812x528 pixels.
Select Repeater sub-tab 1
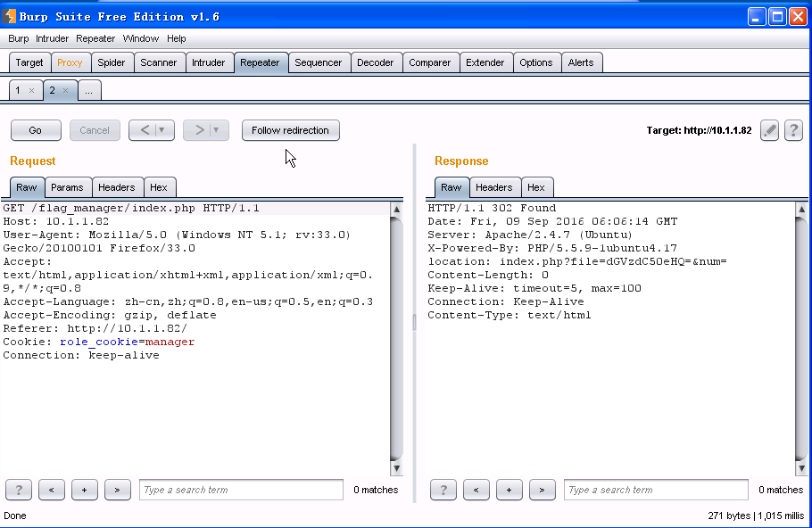pyautogui.click(x=18, y=91)
